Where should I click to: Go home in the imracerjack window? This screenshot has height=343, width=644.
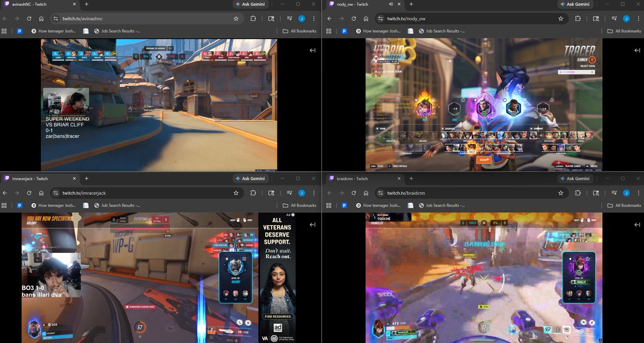tap(41, 192)
